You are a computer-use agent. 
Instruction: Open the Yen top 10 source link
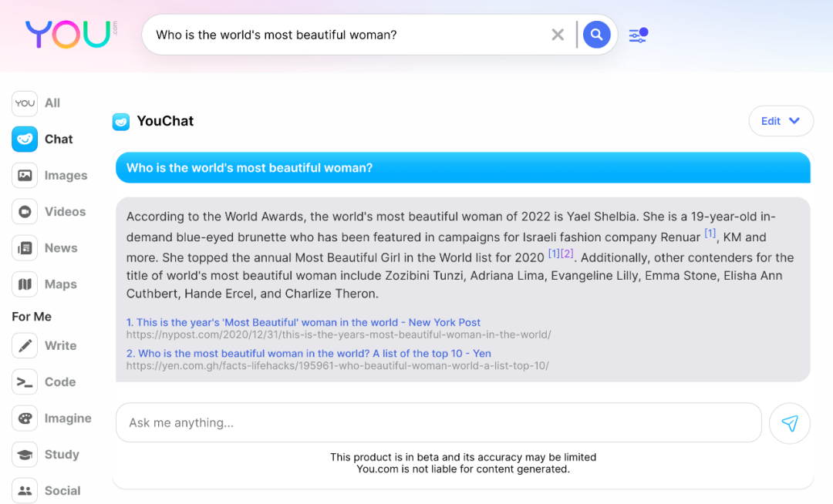[x=309, y=353]
